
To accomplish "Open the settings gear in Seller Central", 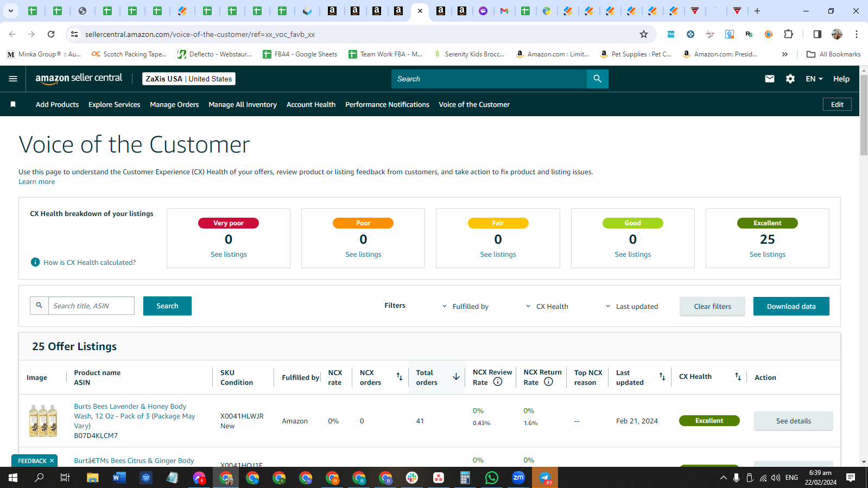I will tap(790, 79).
